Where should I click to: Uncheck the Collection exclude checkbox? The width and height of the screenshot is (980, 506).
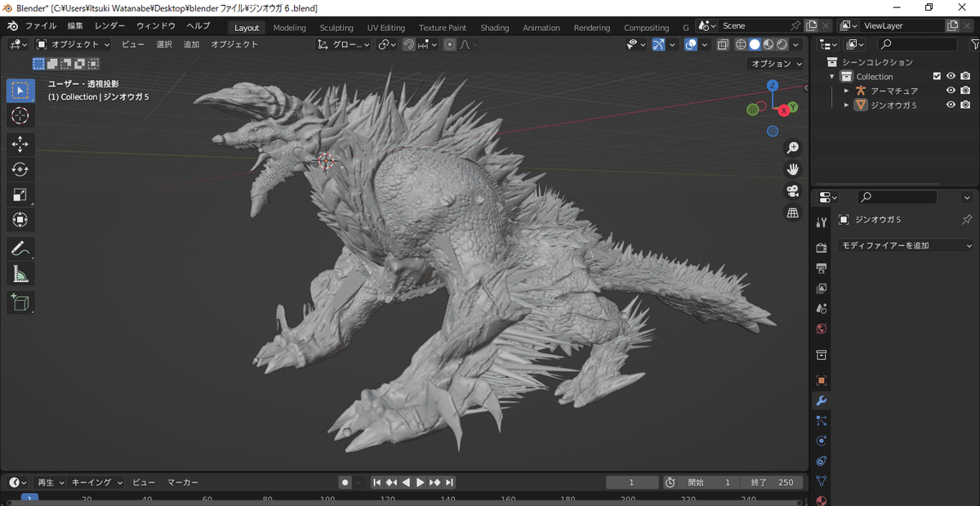click(x=937, y=77)
